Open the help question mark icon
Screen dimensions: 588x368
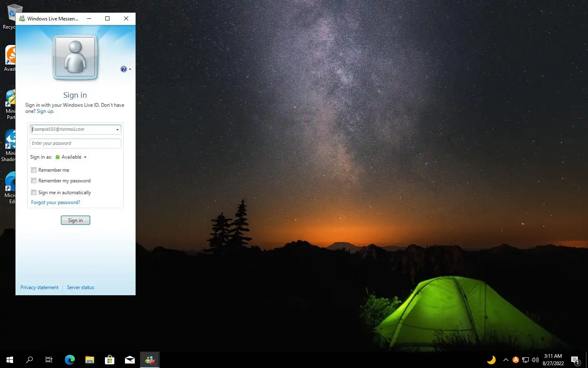[124, 69]
